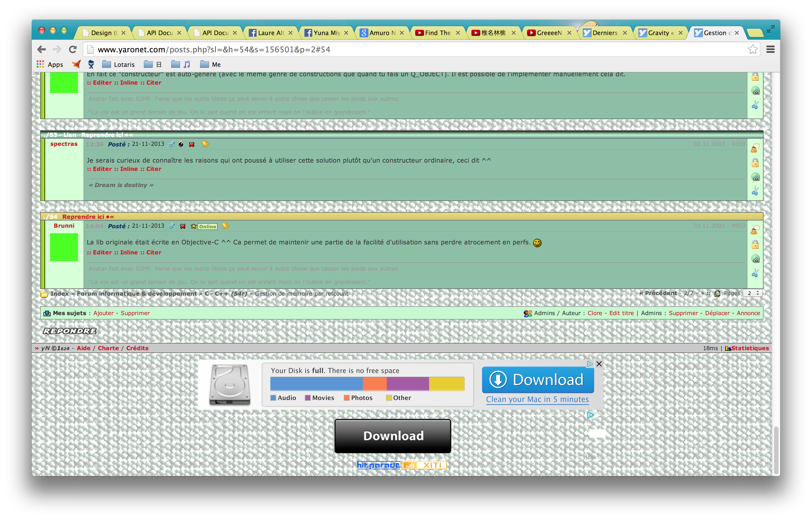Click the user speech-bubble icon on spectras' post
This screenshot has width=812, height=520.
755,148
